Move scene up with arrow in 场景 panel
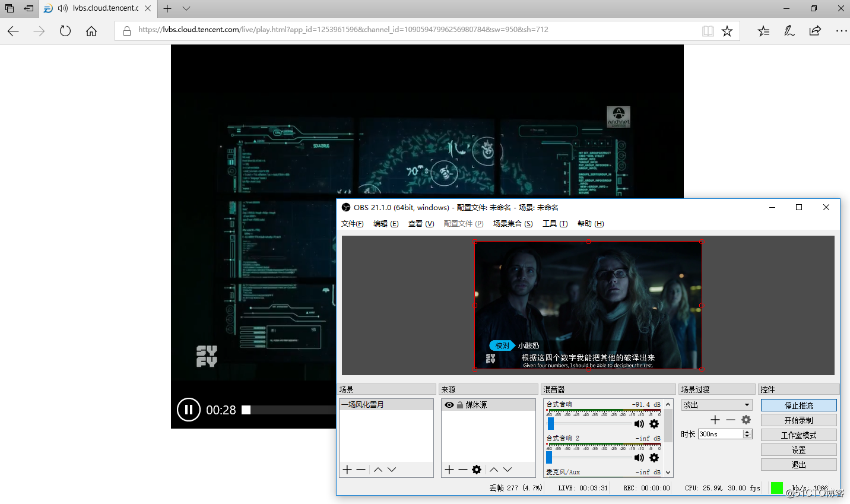The width and height of the screenshot is (850, 504). (378, 470)
